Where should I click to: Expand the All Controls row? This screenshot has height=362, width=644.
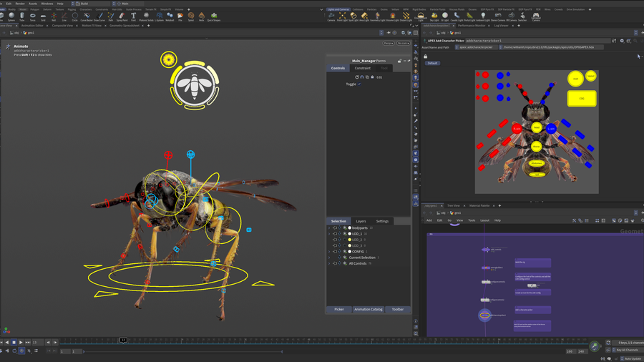coord(329,263)
